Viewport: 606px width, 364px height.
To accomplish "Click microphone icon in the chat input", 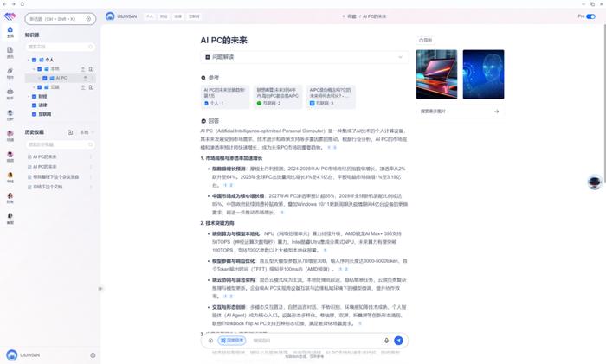I will click(x=386, y=341).
